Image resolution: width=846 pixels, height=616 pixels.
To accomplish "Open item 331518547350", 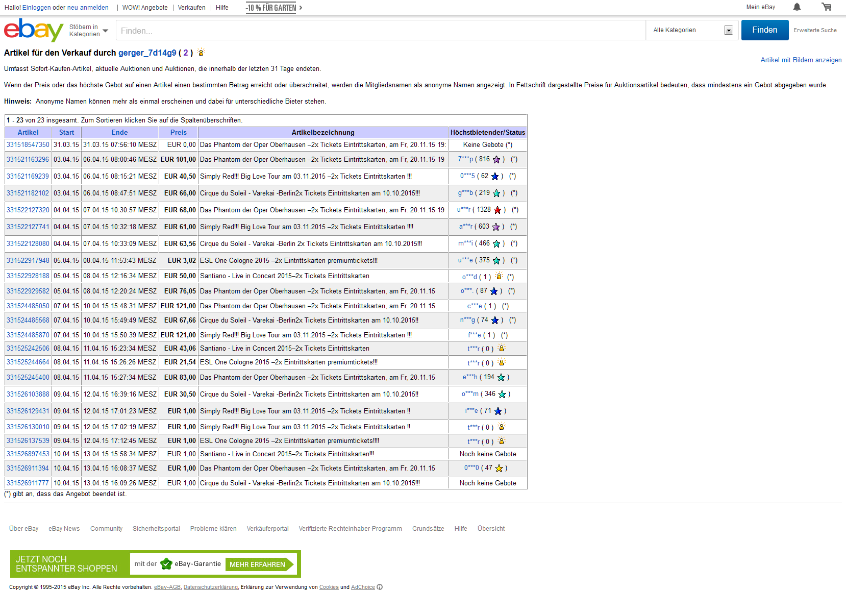I will point(28,145).
